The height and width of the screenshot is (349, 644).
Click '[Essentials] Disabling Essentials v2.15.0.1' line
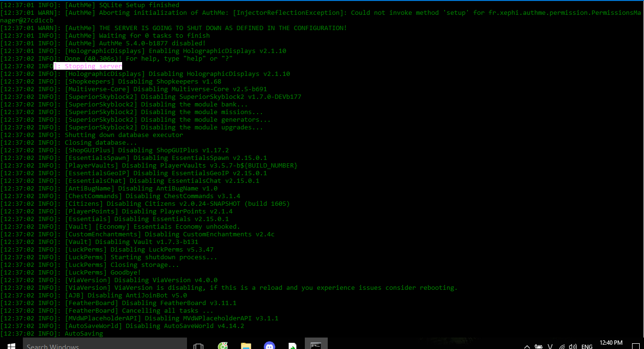click(114, 219)
